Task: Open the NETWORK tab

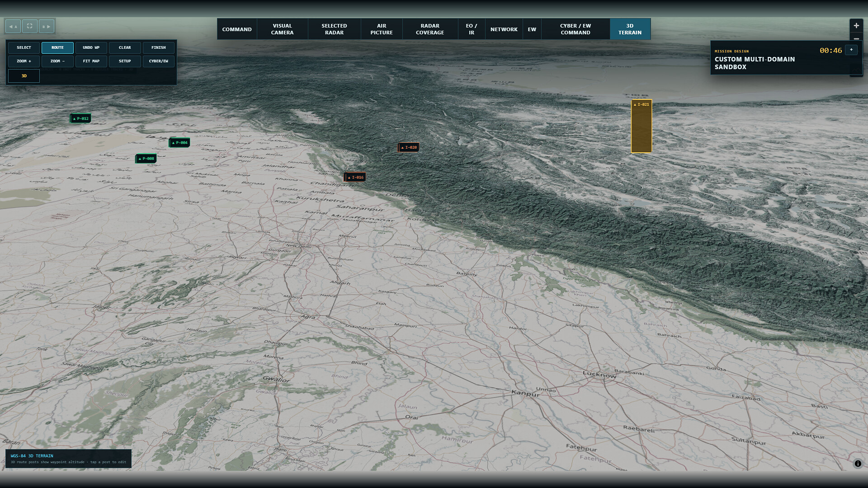Action: 504,29
